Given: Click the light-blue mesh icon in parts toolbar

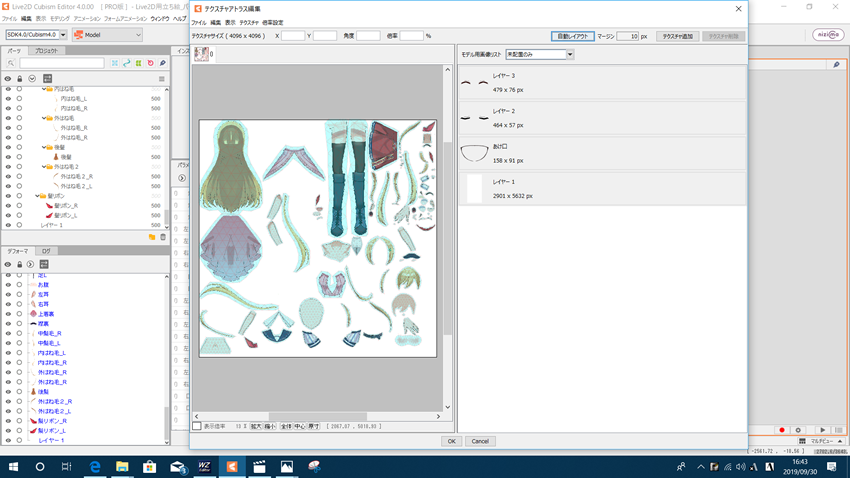Looking at the screenshot, I should [x=115, y=63].
